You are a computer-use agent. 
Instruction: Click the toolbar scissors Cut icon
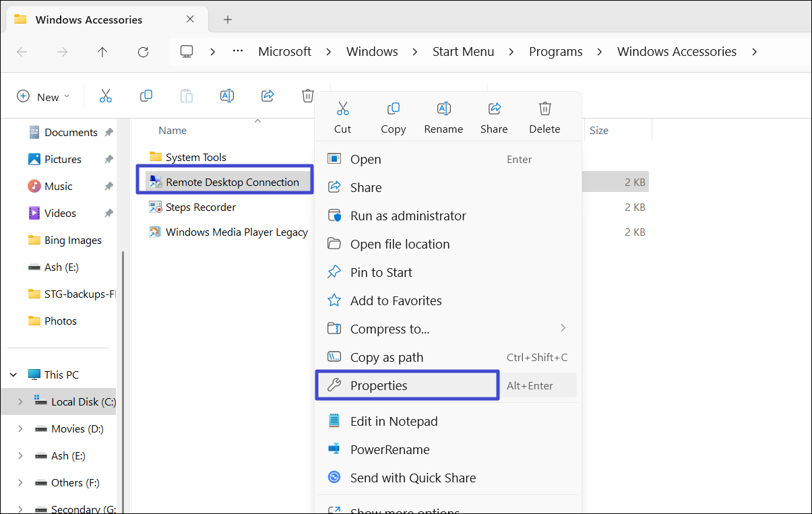pos(105,96)
